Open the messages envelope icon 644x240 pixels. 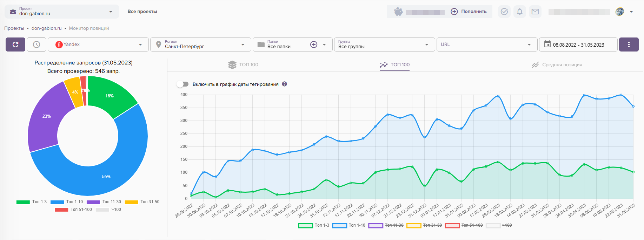point(535,12)
